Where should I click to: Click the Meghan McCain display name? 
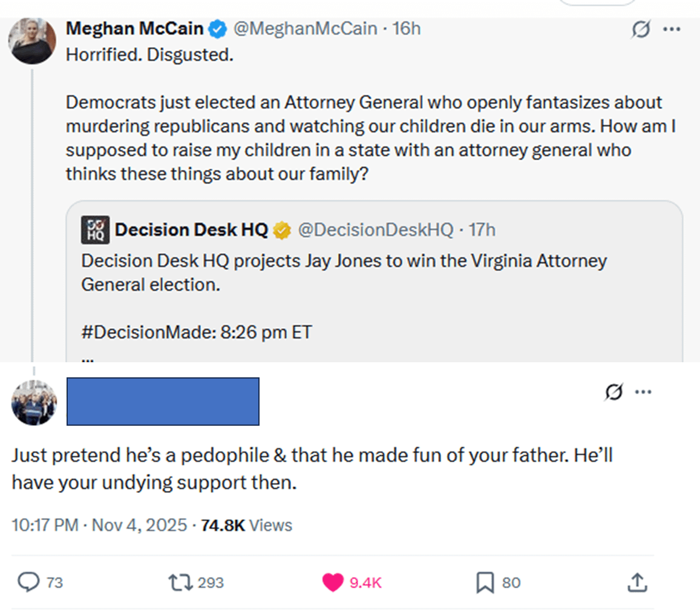(135, 28)
